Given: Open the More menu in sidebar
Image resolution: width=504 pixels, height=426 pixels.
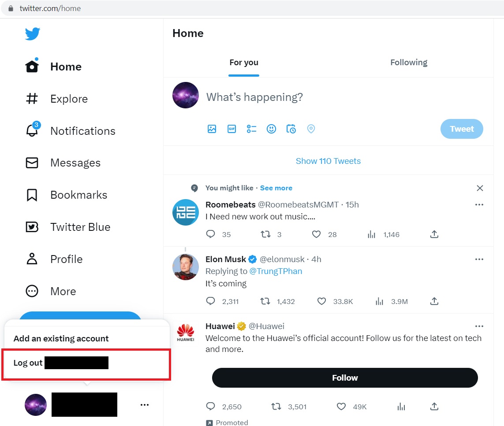Looking at the screenshot, I should (51, 291).
